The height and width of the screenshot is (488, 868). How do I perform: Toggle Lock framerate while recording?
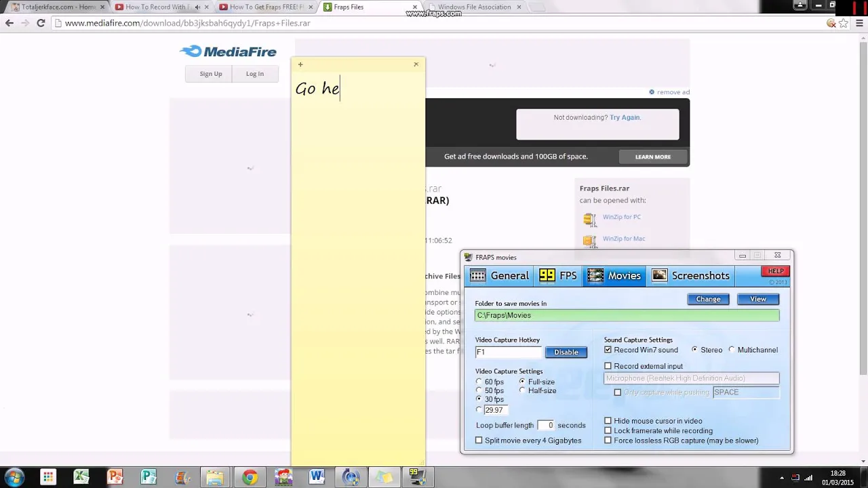tap(608, 430)
